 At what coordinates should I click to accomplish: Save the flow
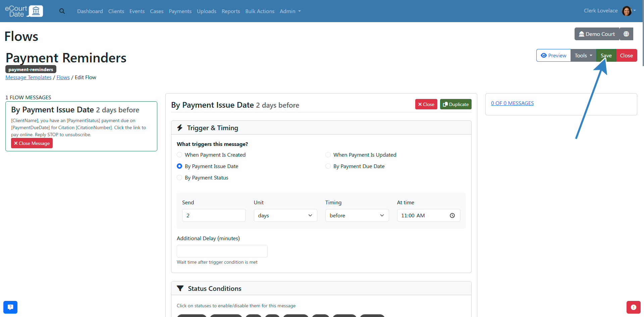[606, 55]
